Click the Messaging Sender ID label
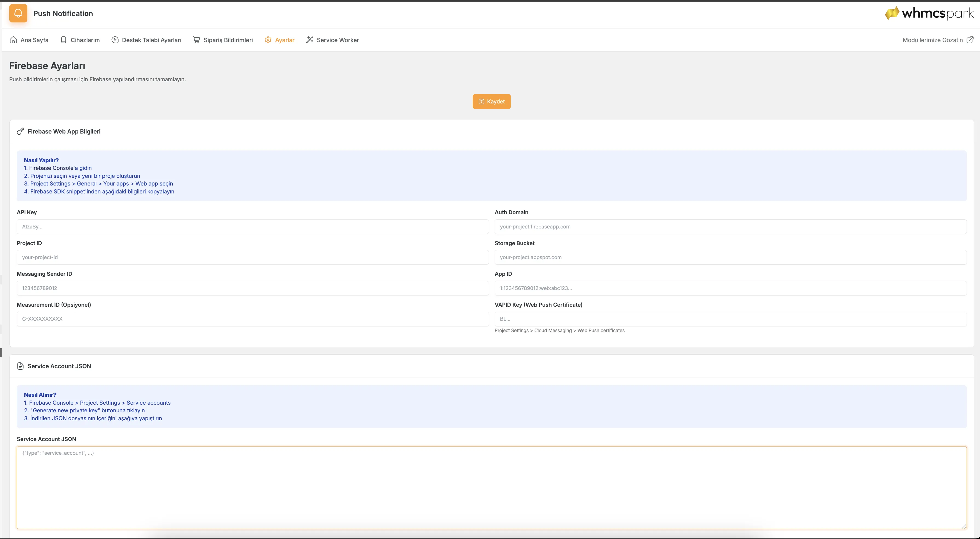Screen dimensions: 980x539 (45, 274)
